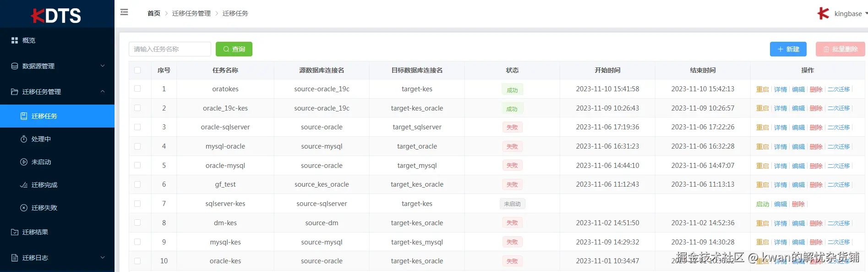Click the 批量删除 button

pyautogui.click(x=841, y=49)
